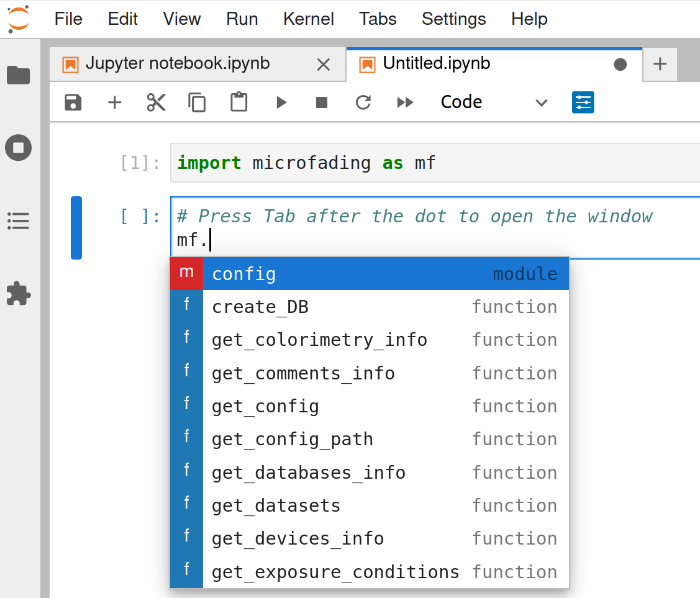Viewport: 700px width, 598px height.
Task: Restart the kernel with the circular arrow icon
Action: tap(363, 102)
